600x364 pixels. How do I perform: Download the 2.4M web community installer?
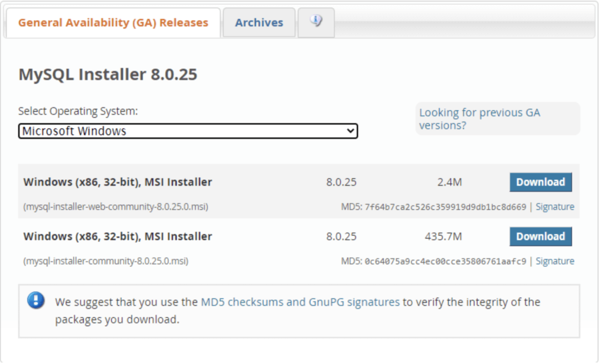(x=540, y=182)
